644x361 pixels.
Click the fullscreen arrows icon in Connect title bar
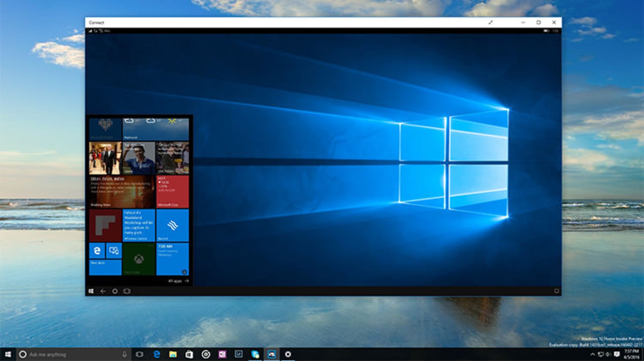click(x=490, y=22)
